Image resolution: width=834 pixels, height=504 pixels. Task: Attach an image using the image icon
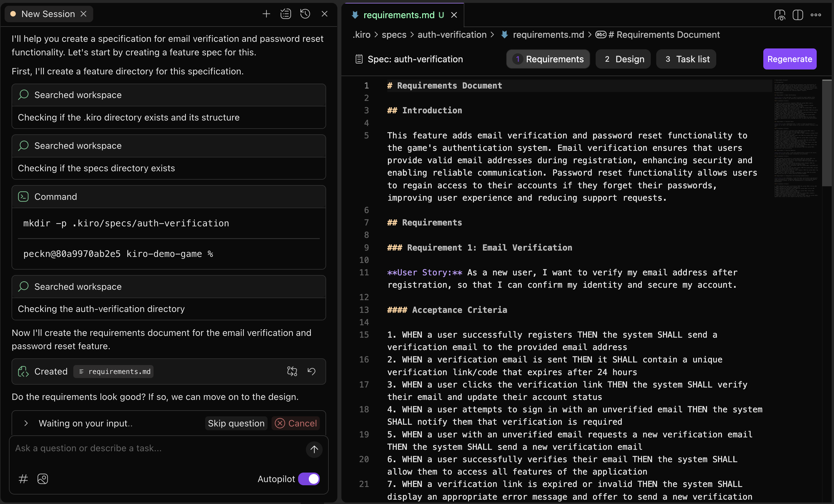[x=43, y=479]
